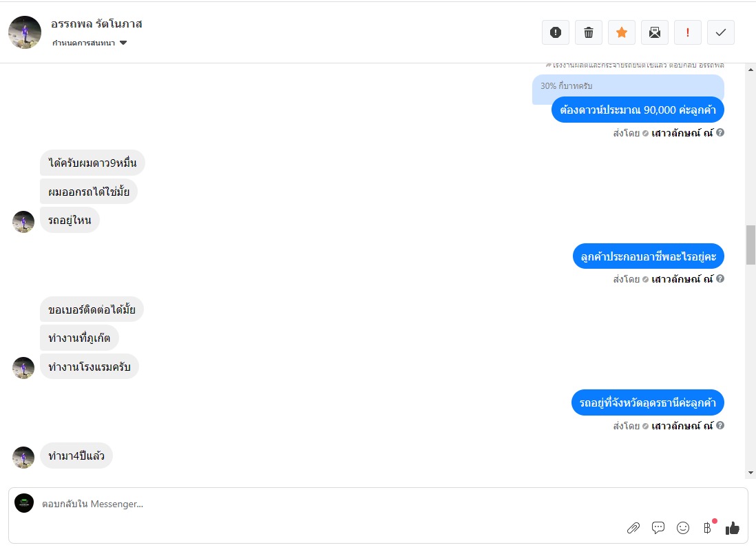
Task: Attach a file with paperclip icon
Action: click(633, 528)
